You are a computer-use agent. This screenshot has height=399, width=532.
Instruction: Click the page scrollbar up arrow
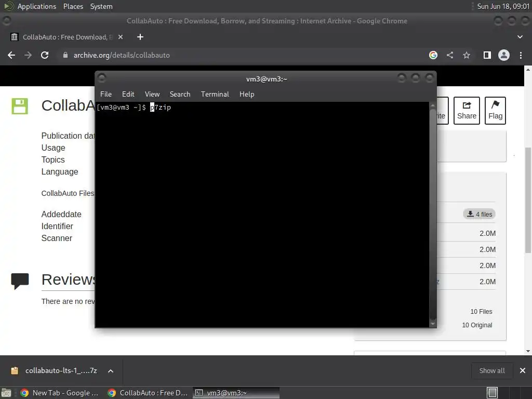point(528,69)
